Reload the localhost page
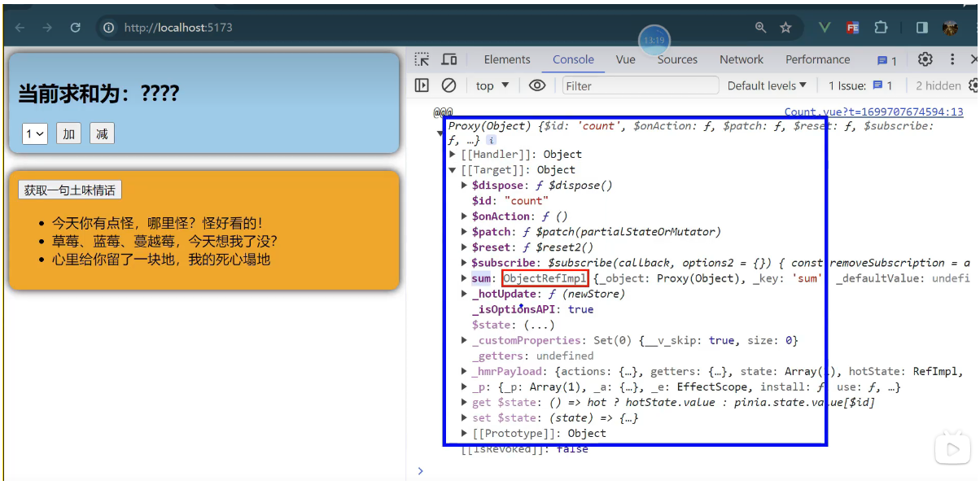The image size is (980, 498). (x=76, y=28)
